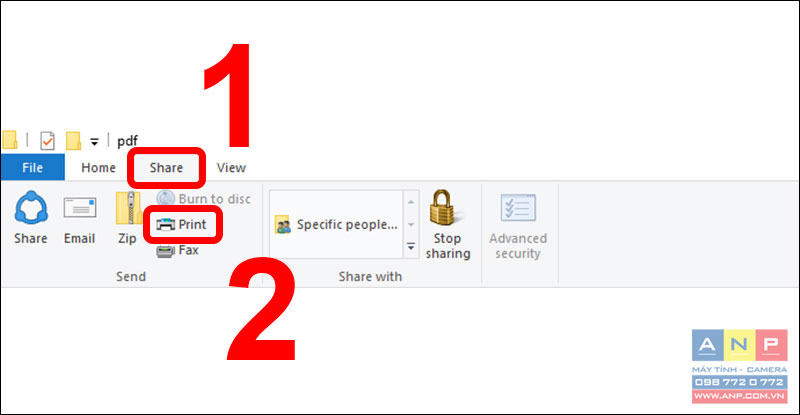The image size is (800, 415).
Task: Send the file via Fax
Action: (177, 250)
